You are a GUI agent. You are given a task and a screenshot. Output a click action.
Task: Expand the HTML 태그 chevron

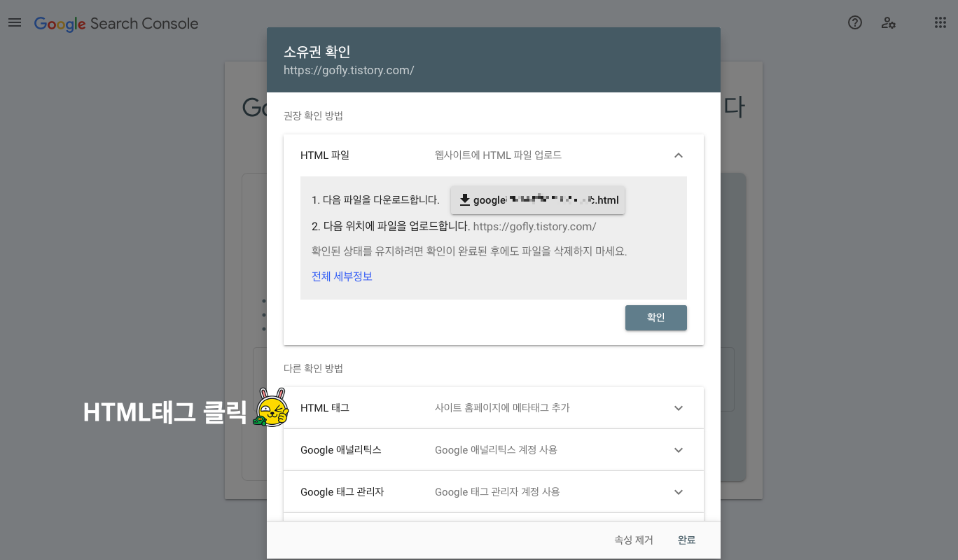click(678, 408)
